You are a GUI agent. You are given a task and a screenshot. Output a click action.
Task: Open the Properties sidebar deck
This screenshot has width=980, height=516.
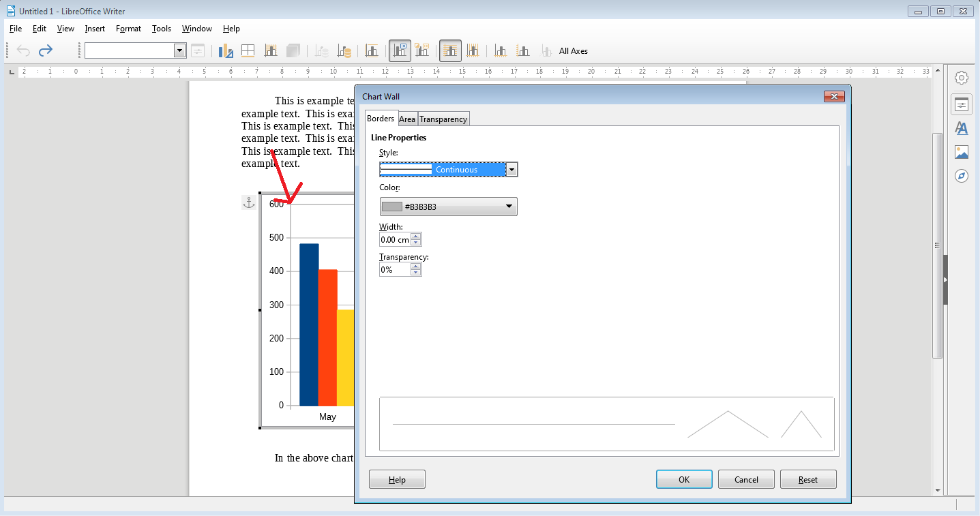pyautogui.click(x=962, y=104)
